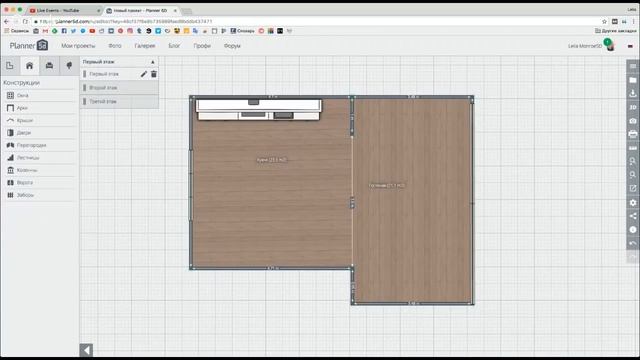Open right toolbar hamburger menu
The image size is (640, 360).
pyautogui.click(x=633, y=66)
